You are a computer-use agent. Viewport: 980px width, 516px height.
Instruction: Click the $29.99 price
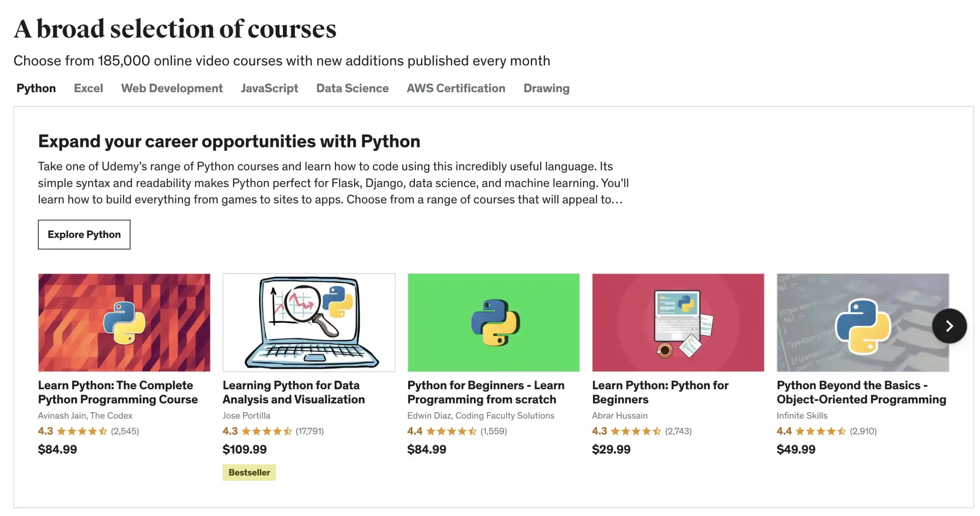coord(611,449)
